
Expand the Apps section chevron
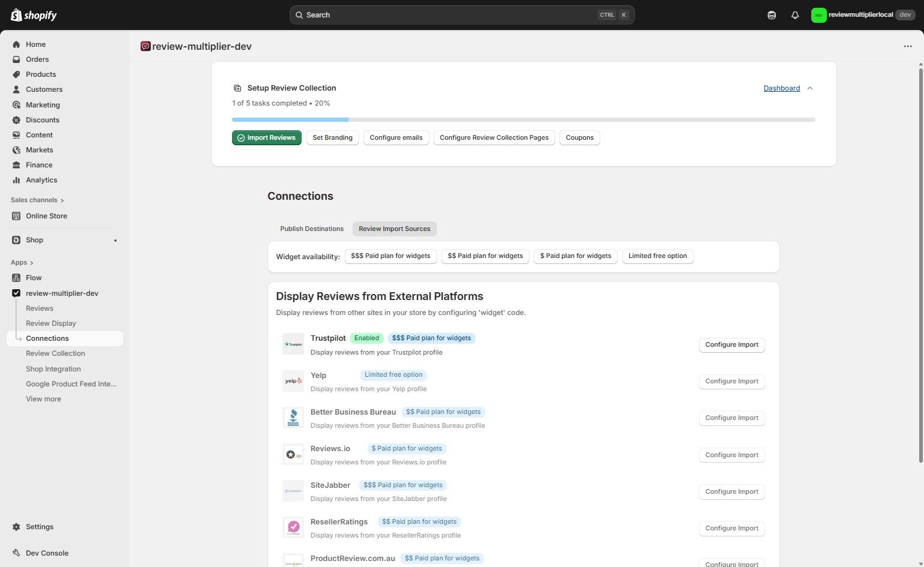(x=31, y=263)
